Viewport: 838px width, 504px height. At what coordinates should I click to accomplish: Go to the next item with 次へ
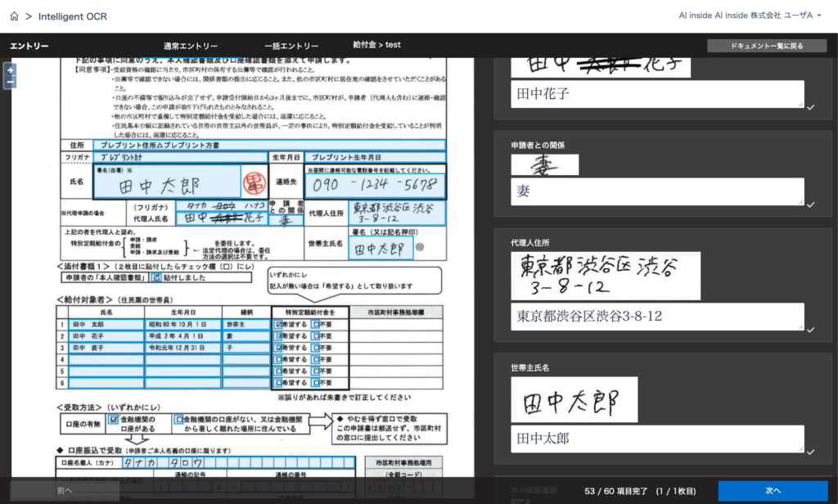pos(773,491)
